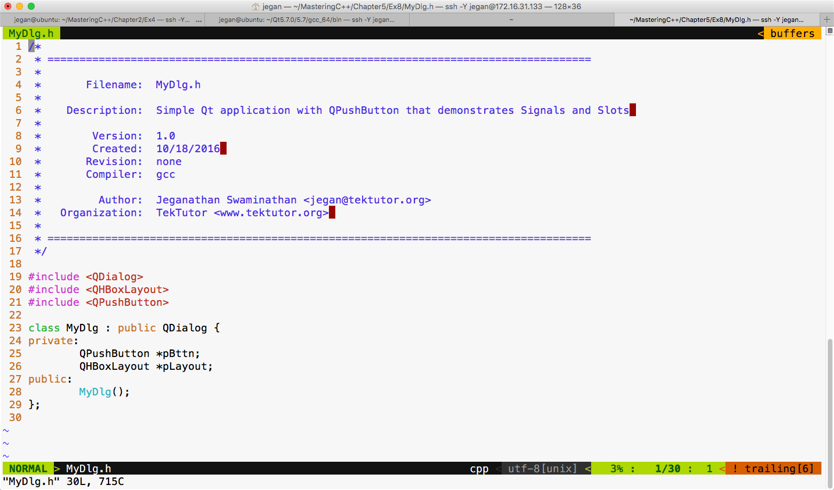Click the home folder icon in title bar
The height and width of the screenshot is (490, 834).
(256, 6)
